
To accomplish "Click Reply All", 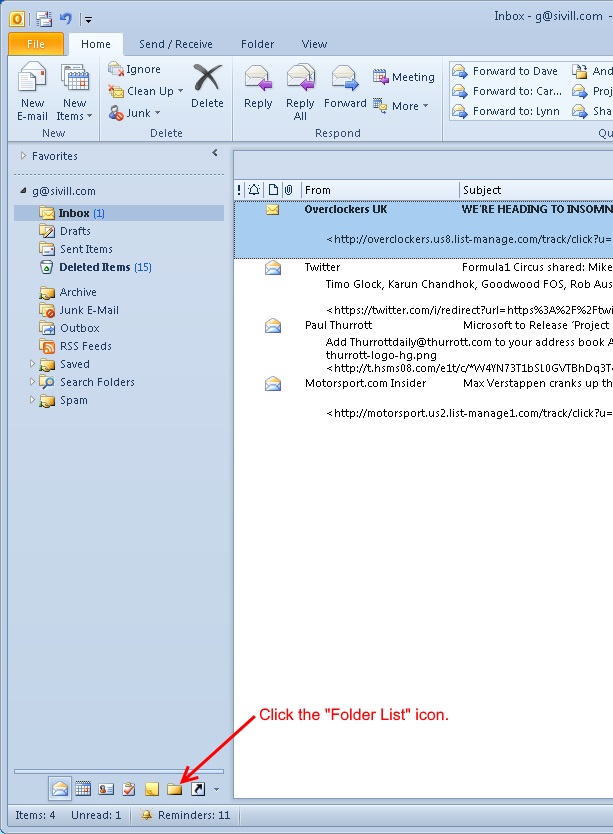I will [300, 91].
